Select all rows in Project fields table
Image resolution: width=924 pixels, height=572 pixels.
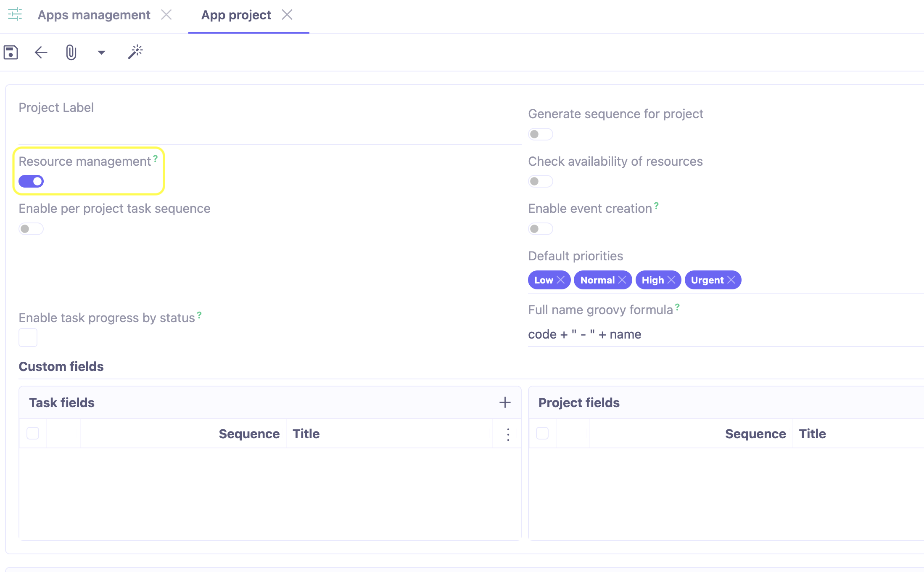point(542,433)
